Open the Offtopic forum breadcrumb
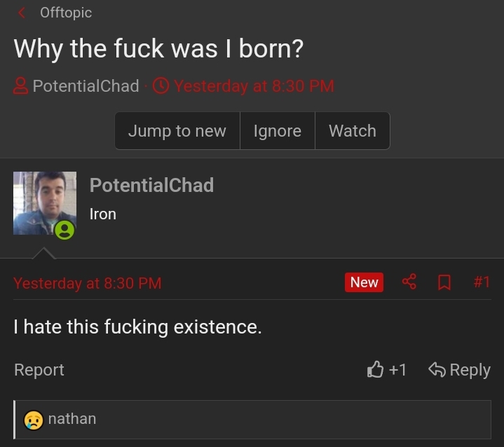Image resolution: width=504 pixels, height=447 pixels. tap(66, 13)
